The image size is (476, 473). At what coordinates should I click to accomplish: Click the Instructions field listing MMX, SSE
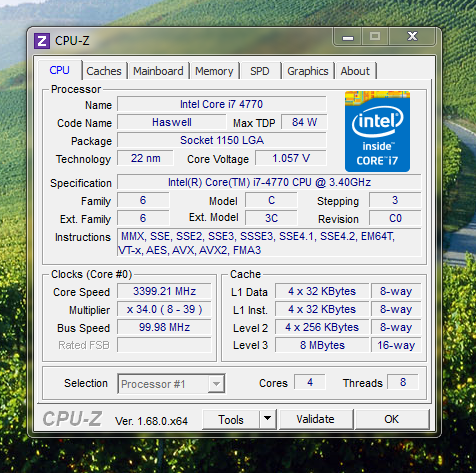(x=269, y=243)
